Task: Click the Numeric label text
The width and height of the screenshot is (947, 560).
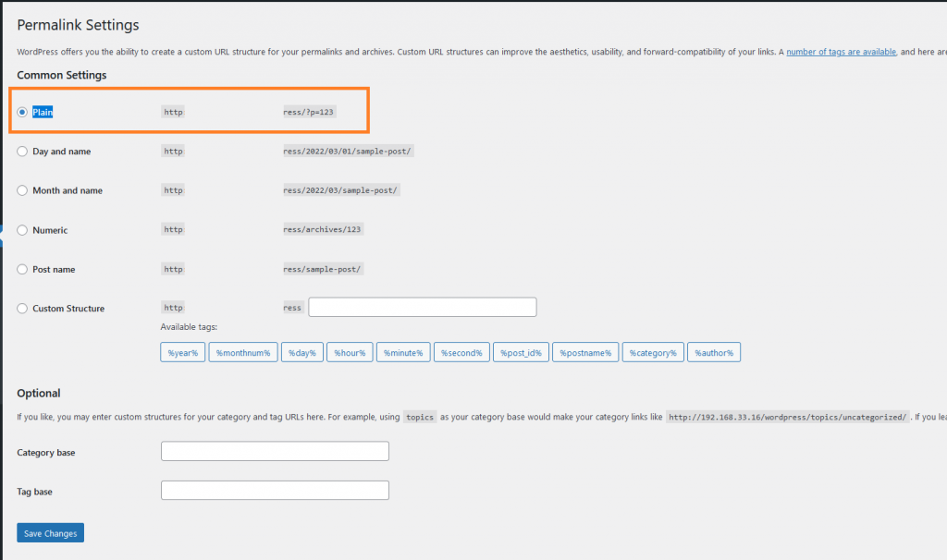Action: (x=50, y=230)
